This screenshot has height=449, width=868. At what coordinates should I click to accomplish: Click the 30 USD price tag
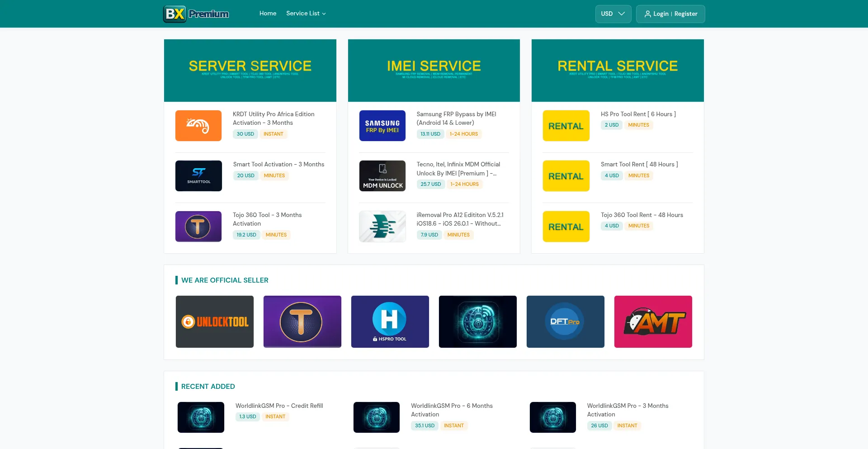click(x=245, y=134)
